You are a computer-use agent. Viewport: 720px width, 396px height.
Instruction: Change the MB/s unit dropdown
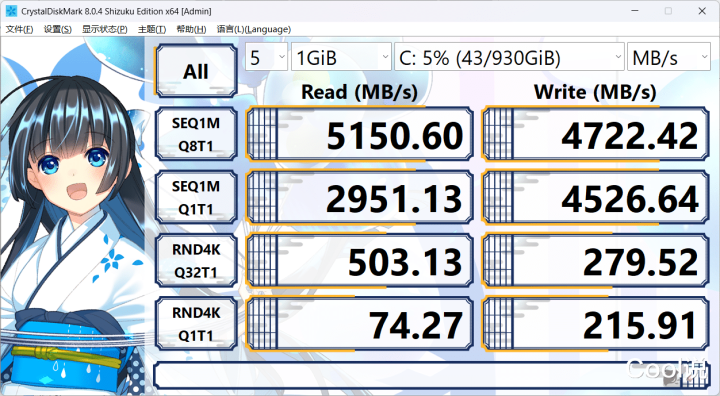669,57
